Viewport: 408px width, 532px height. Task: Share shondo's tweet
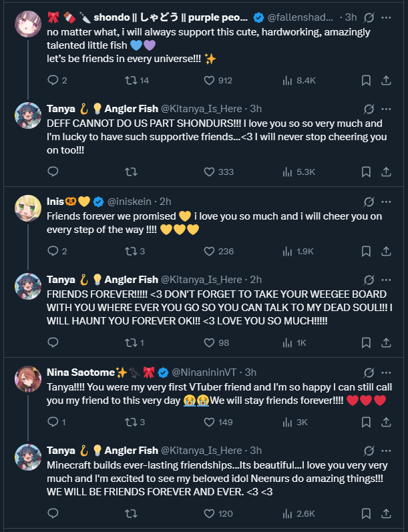[x=386, y=80]
